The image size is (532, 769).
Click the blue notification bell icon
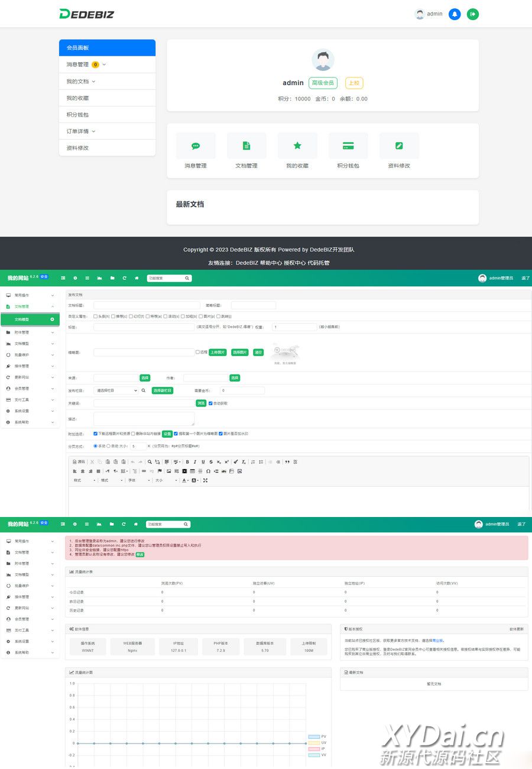[x=454, y=14]
